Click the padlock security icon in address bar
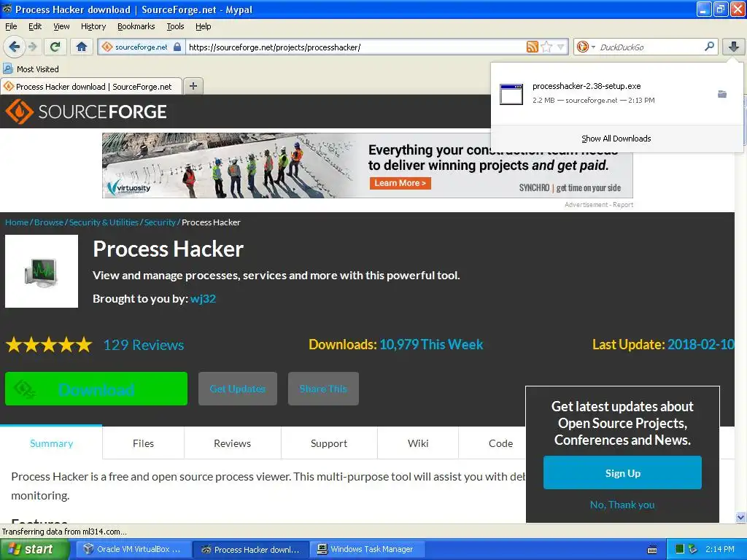747x560 pixels. [177, 47]
